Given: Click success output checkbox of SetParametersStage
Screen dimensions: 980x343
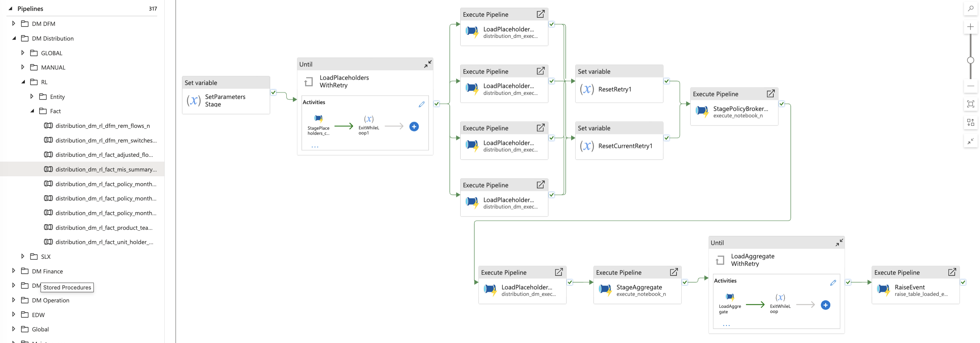Looking at the screenshot, I should point(273,92).
